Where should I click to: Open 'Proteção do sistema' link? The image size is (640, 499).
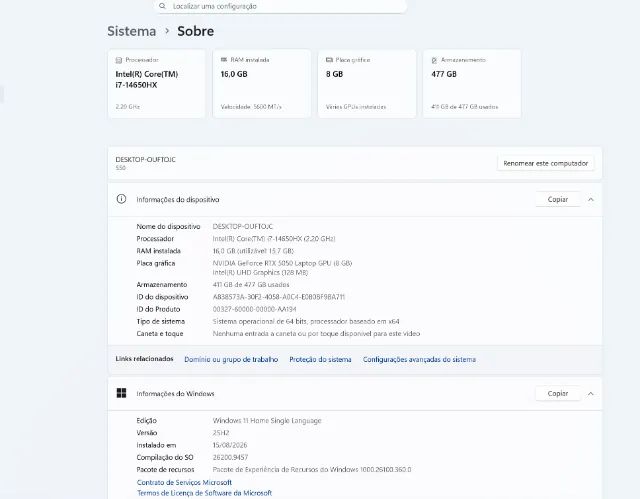[320, 359]
